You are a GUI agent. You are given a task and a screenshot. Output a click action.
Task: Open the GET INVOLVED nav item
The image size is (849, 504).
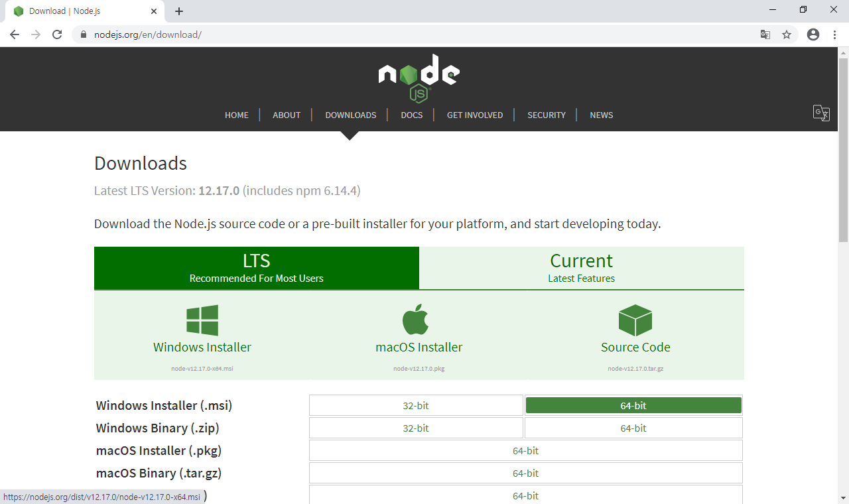click(x=475, y=115)
